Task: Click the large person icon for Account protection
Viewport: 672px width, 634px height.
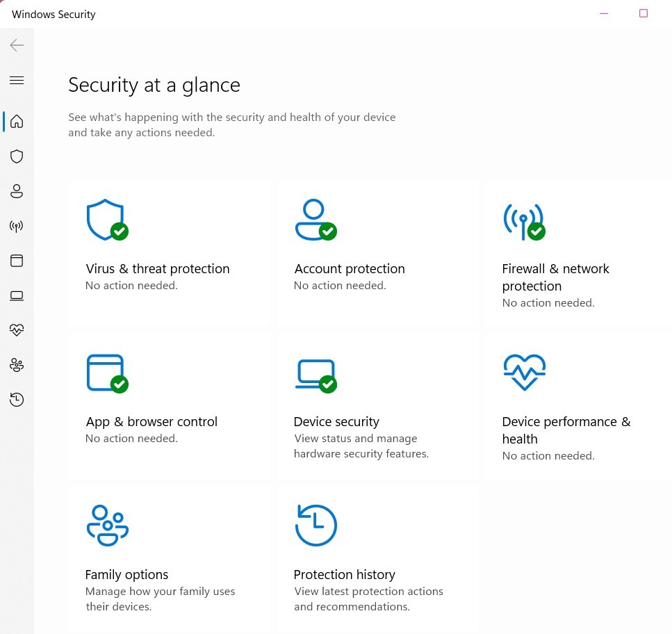Action: [316, 220]
